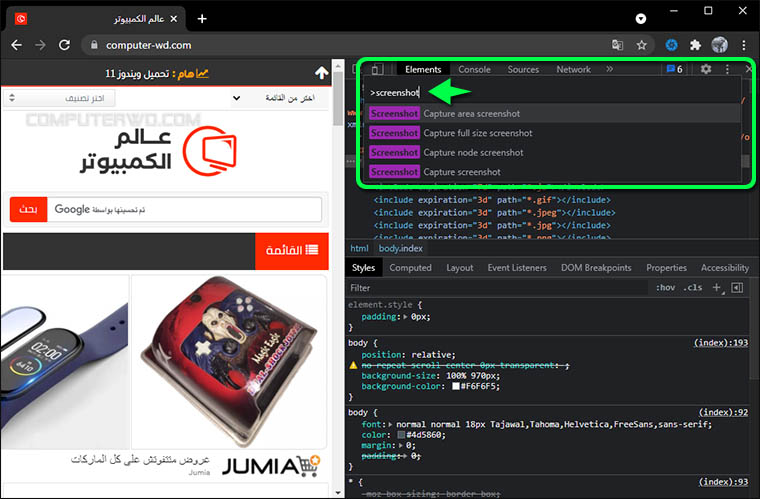Screen dimensions: 760x499
Task: Toggle computed styles sidebar icon
Action: pos(737,288)
